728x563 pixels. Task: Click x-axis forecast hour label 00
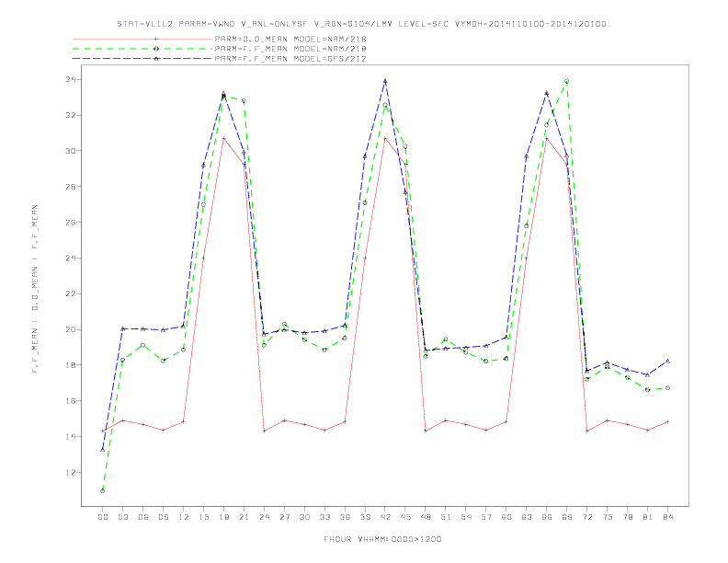[103, 517]
